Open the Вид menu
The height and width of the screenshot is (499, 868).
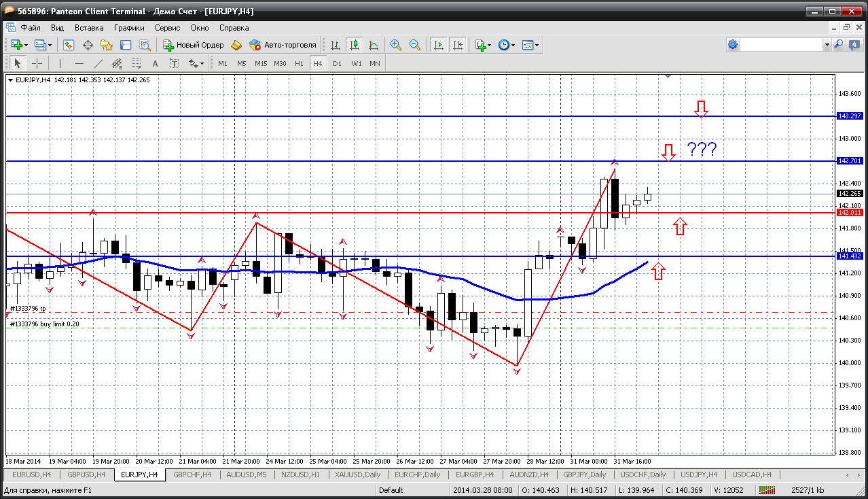(x=58, y=28)
